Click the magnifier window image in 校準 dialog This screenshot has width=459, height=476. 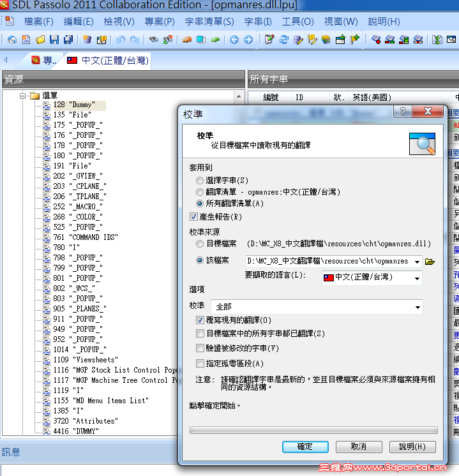point(422,144)
